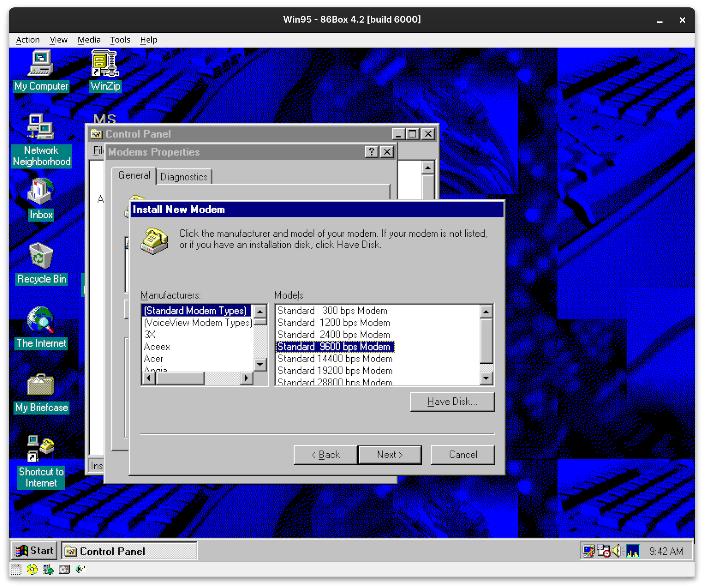Screen dimensions: 704x588
Task: Click Next to proceed modem installation
Action: point(389,455)
